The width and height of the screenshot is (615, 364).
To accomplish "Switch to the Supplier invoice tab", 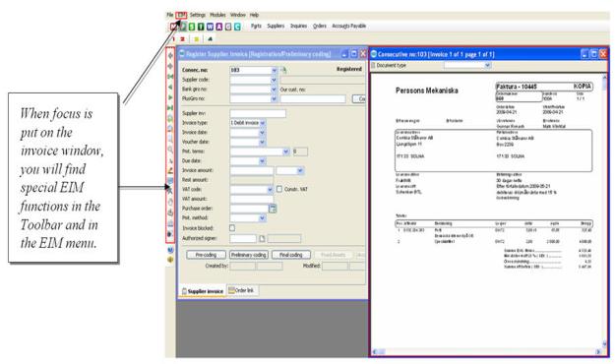I will pyautogui.click(x=203, y=291).
